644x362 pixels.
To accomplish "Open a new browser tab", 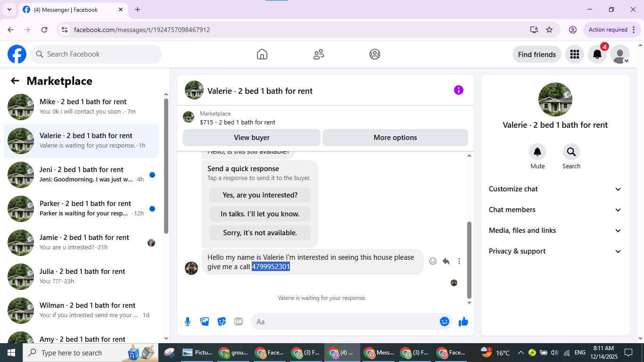I will point(138,9).
